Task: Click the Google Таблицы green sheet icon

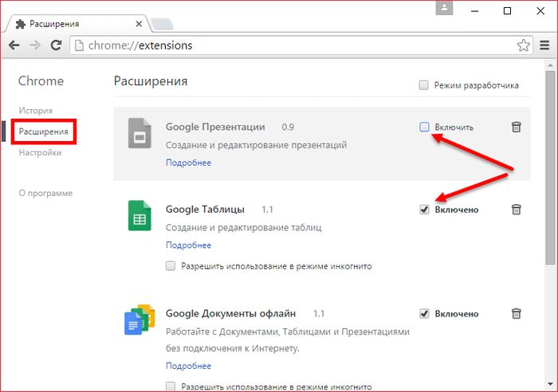Action: click(x=139, y=216)
